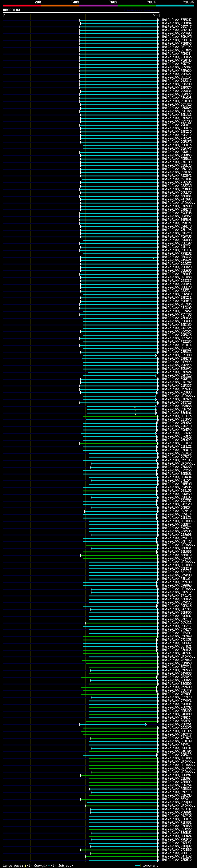Select hit UniRef100_A9Y098

point(176,33)
